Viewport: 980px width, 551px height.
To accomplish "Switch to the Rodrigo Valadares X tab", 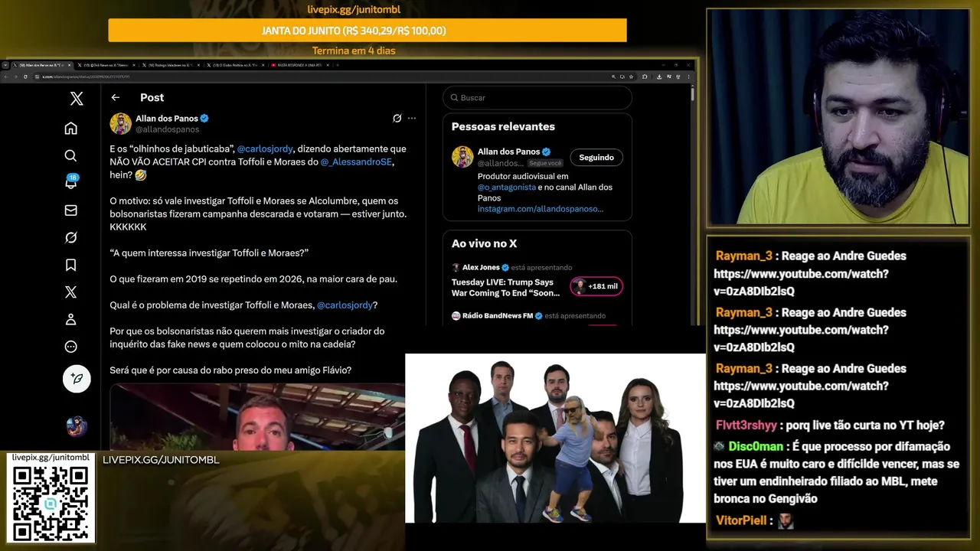I will point(170,65).
